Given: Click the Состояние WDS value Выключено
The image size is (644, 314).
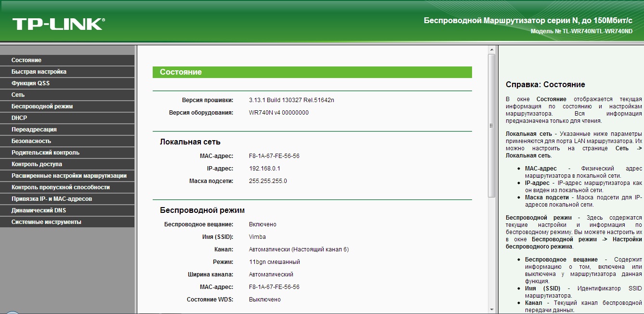Looking at the screenshot, I should tap(264, 300).
